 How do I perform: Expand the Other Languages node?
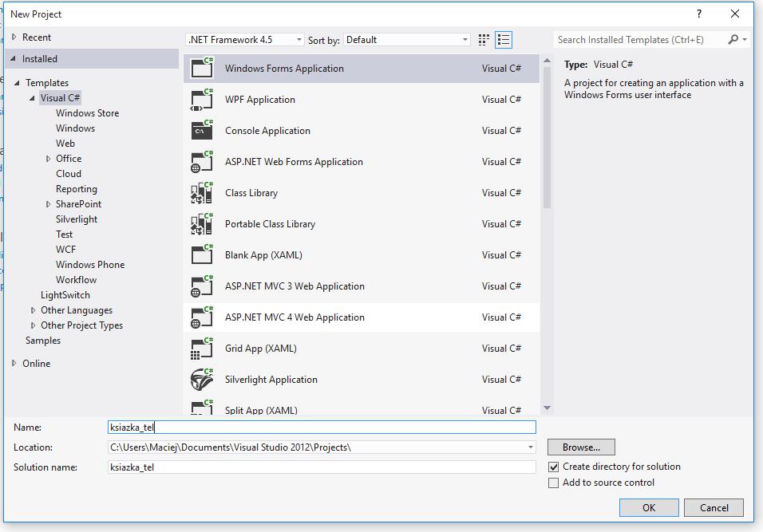[33, 310]
